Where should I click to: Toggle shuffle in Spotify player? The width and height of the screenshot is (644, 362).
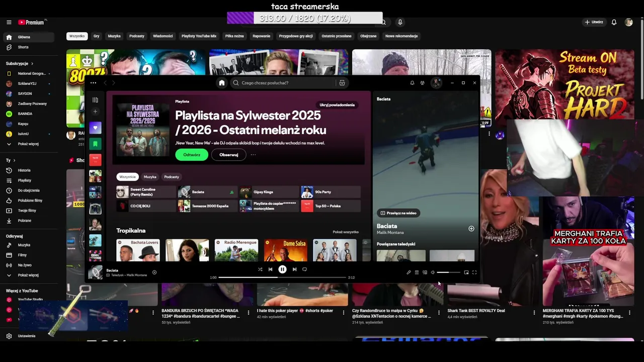(x=260, y=269)
